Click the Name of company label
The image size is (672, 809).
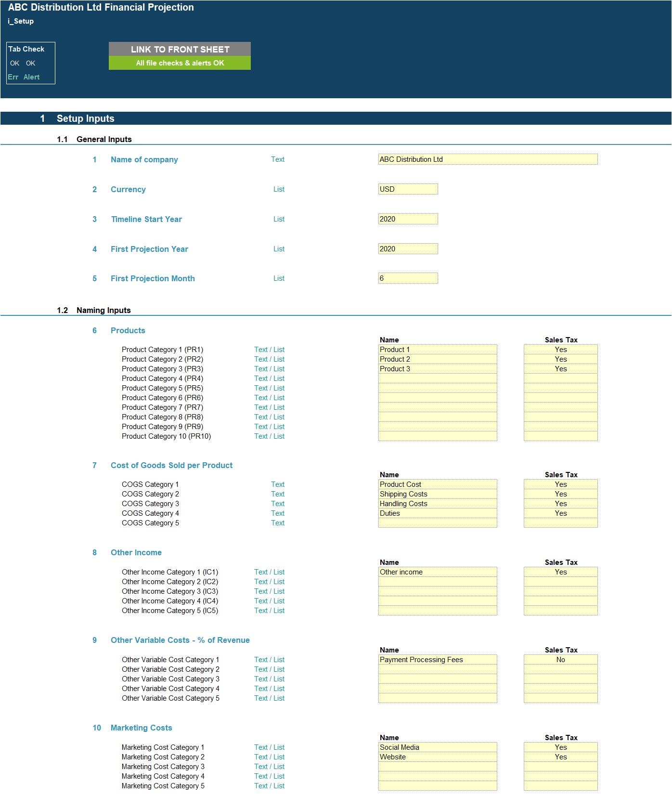pyautogui.click(x=144, y=159)
